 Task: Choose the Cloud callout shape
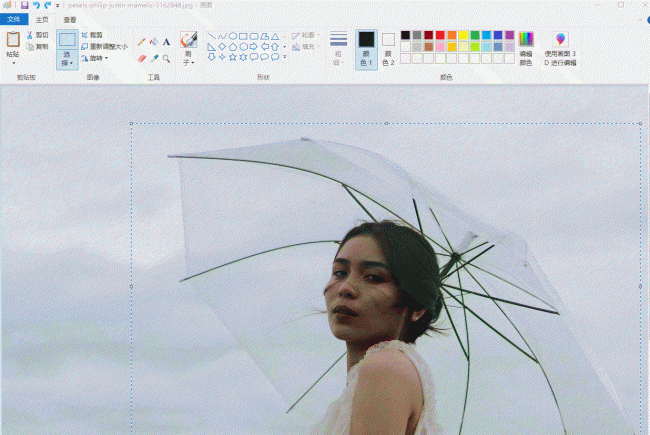tap(275, 57)
